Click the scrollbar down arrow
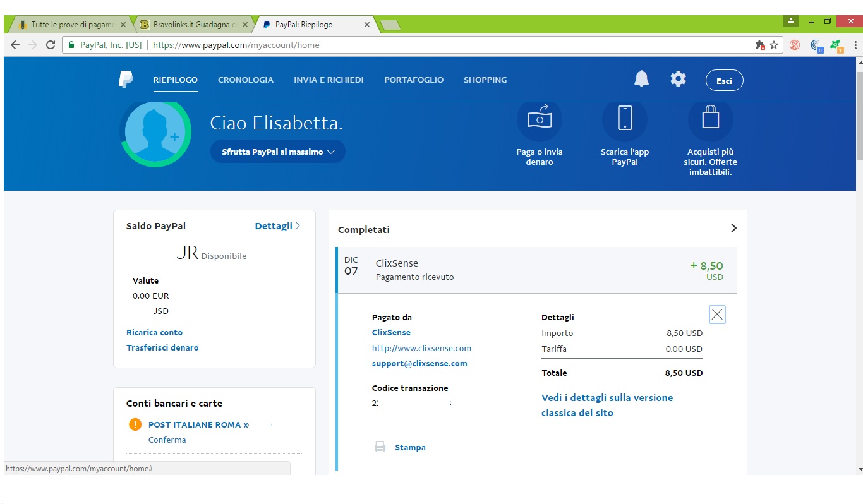 (x=860, y=469)
